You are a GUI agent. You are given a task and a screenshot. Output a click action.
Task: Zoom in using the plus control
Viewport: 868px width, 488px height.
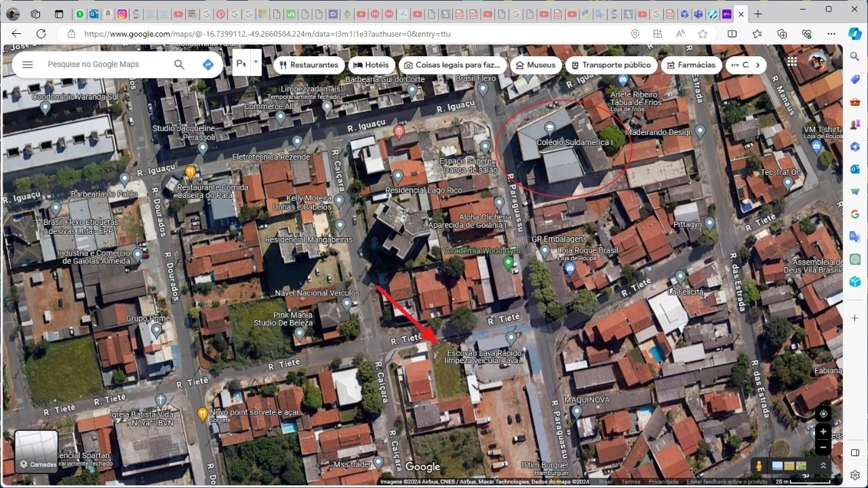(x=823, y=431)
